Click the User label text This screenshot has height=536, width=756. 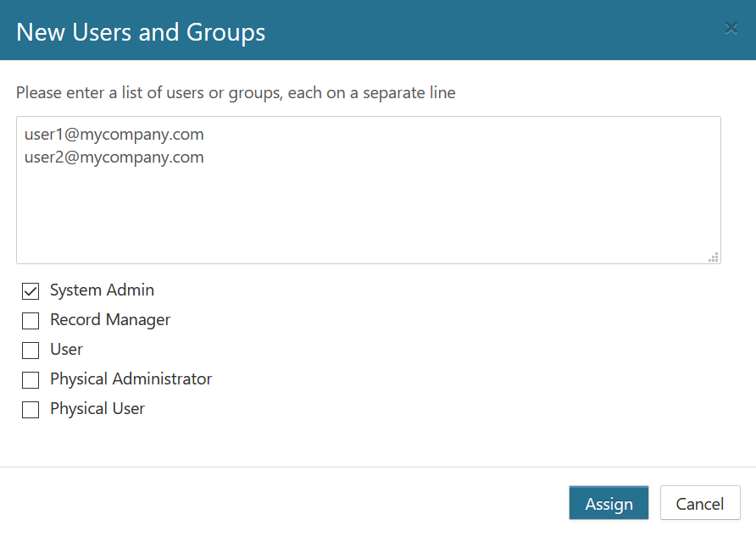(x=66, y=350)
